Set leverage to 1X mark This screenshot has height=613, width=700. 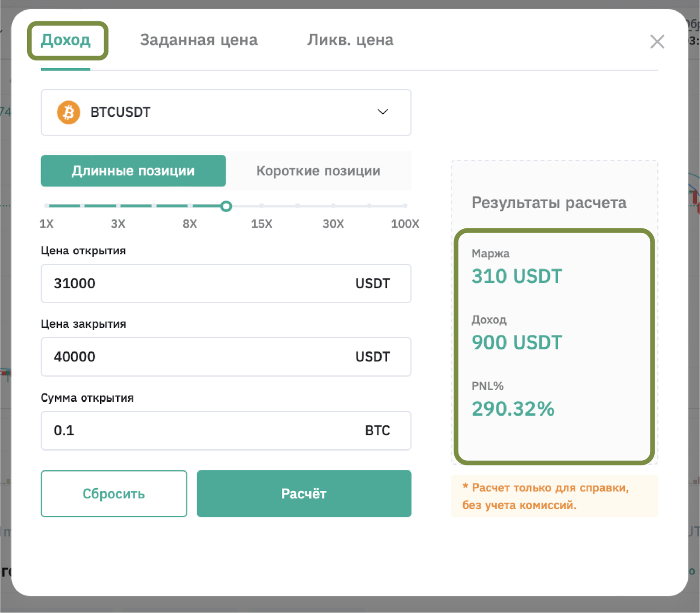pyautogui.click(x=46, y=206)
